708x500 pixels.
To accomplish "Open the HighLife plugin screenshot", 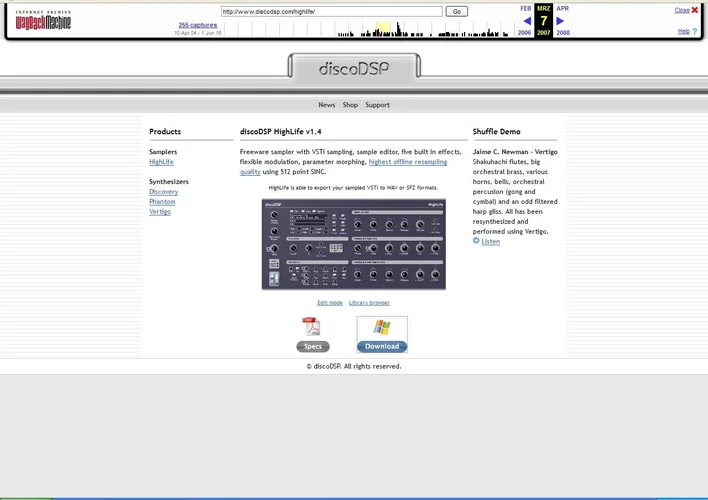I will (354, 244).
